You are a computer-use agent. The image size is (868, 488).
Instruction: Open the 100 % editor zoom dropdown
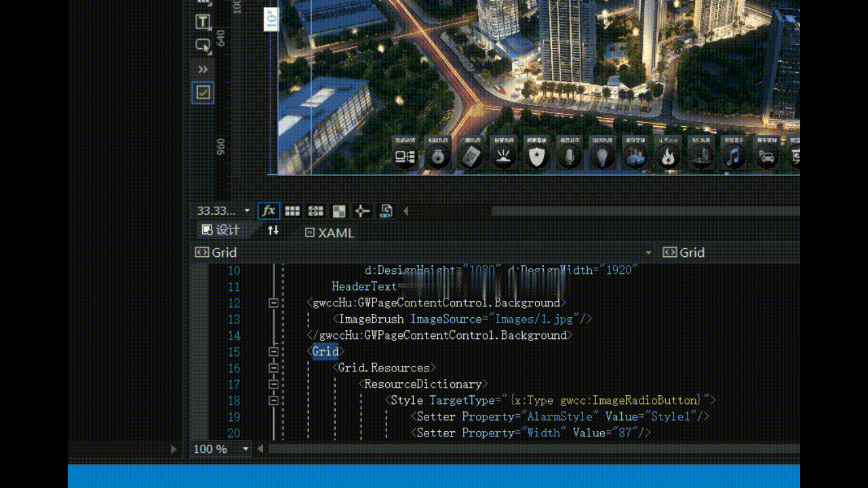tap(245, 449)
